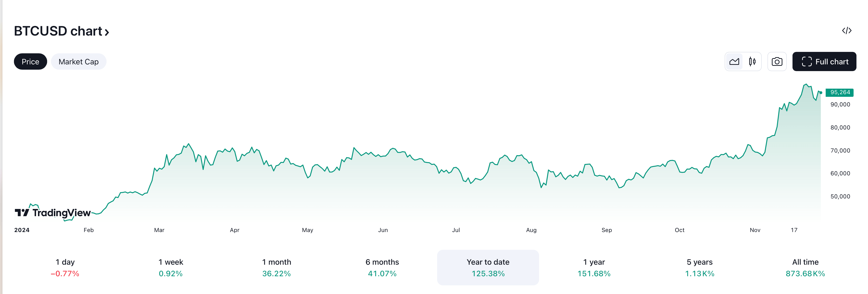Select the 1 month performance range
The width and height of the screenshot is (868, 294).
(x=277, y=268)
